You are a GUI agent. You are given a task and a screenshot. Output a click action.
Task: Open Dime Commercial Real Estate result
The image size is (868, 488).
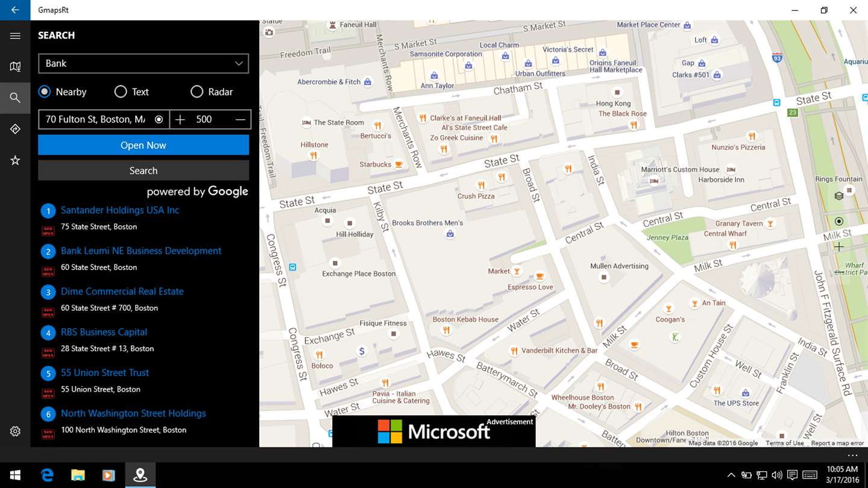tap(122, 291)
